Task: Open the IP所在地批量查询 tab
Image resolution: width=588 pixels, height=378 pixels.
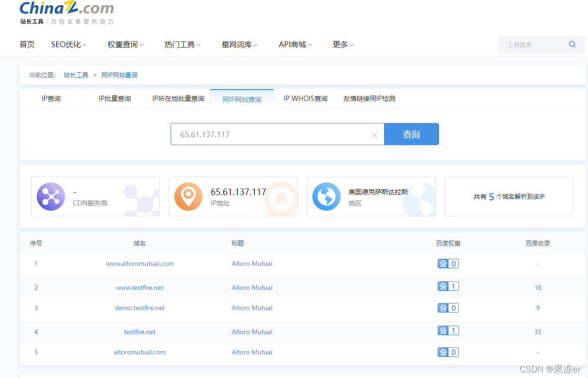Action: coord(178,99)
